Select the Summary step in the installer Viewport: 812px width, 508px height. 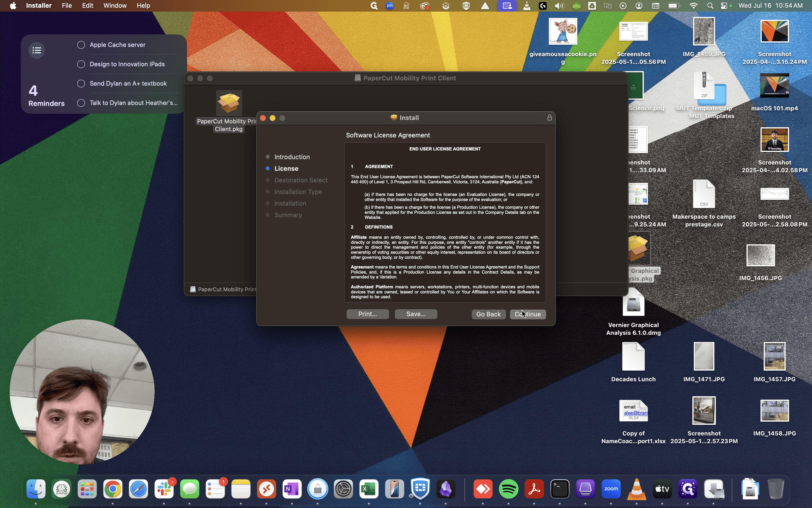(x=288, y=215)
